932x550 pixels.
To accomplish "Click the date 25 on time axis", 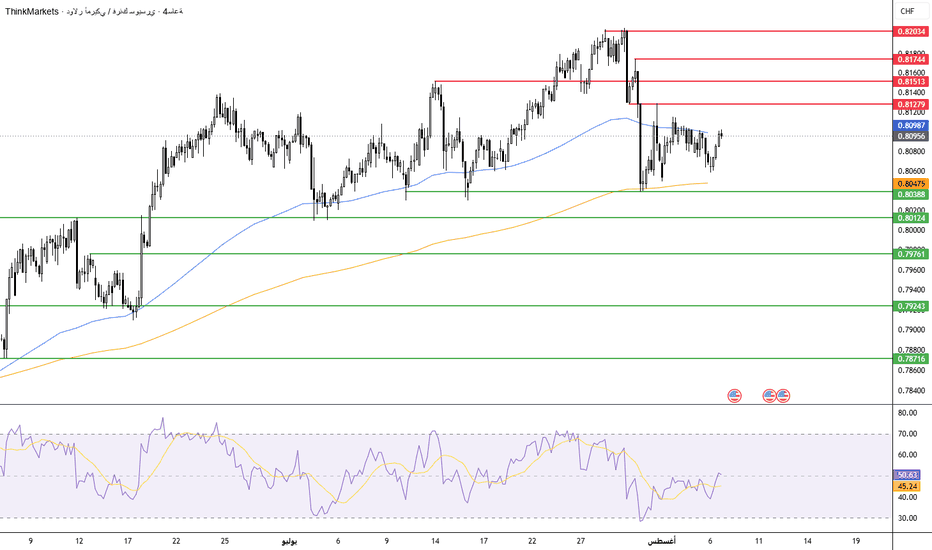I will [225, 541].
